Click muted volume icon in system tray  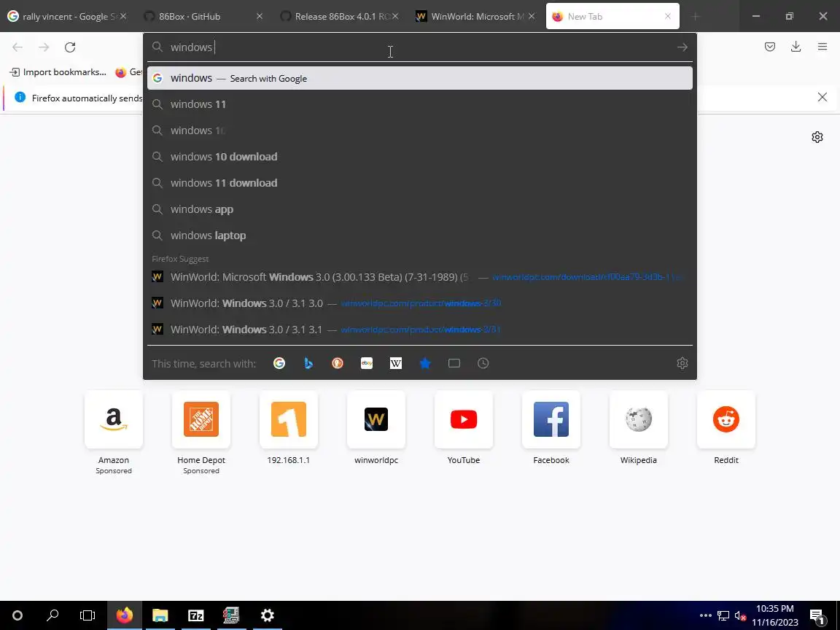pos(740,616)
